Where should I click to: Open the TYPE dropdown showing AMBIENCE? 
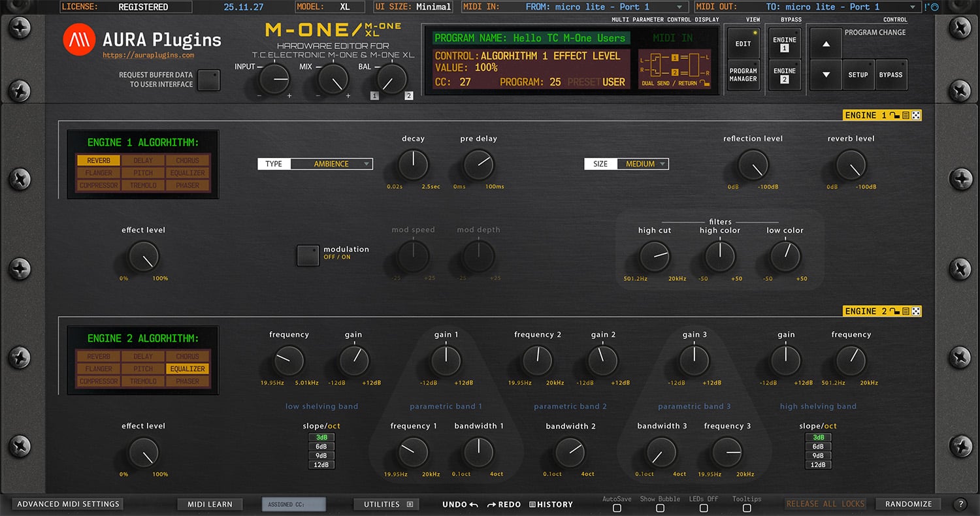click(x=333, y=164)
